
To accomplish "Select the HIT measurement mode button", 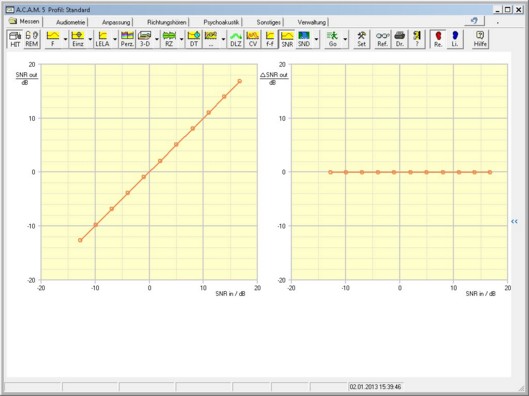I will click(x=15, y=39).
